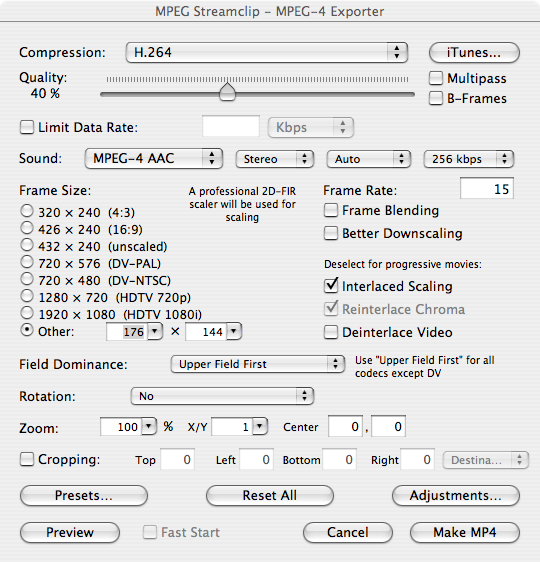Open the Compression codec dropdown
This screenshot has height=562, width=540.
pos(267,53)
